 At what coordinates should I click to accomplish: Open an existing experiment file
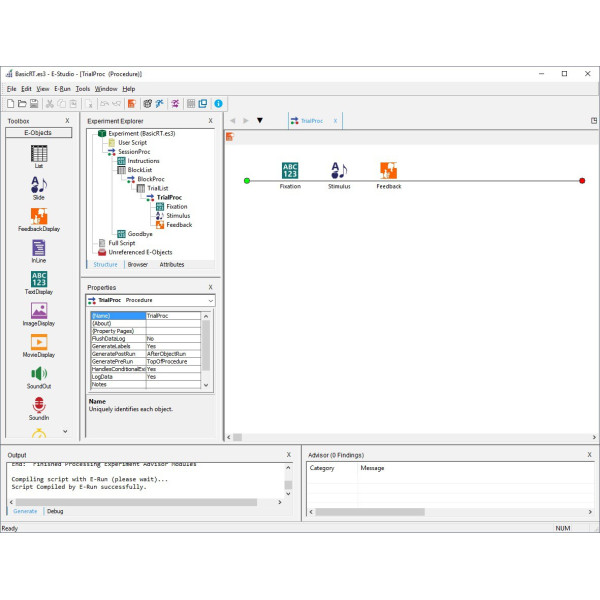tap(22, 103)
